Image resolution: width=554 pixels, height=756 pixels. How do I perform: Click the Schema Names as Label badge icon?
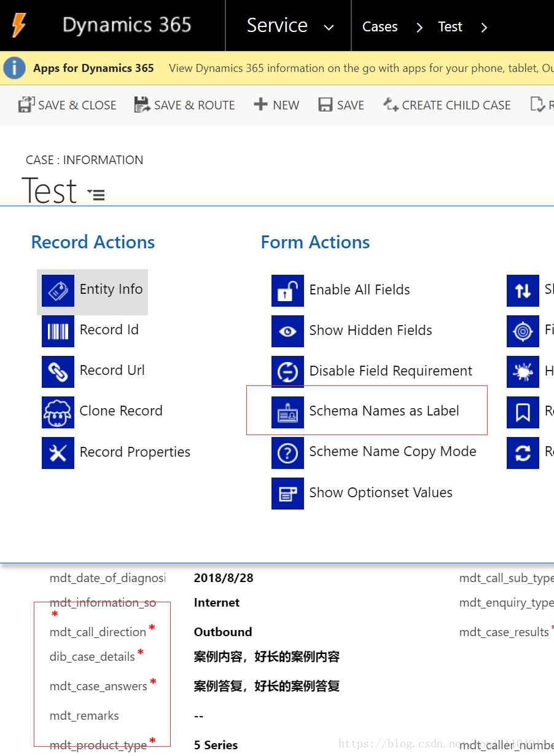pyautogui.click(x=287, y=412)
